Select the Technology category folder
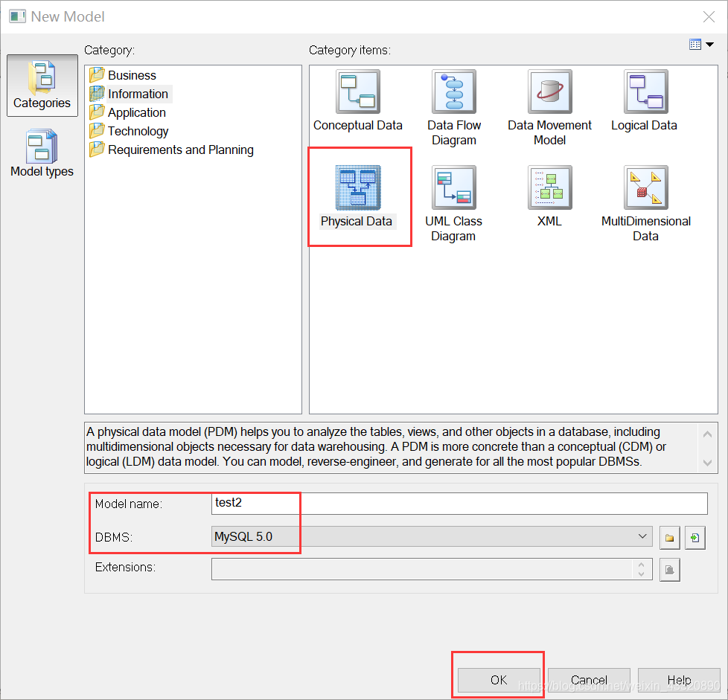Image resolution: width=728 pixels, height=700 pixels. (x=129, y=131)
